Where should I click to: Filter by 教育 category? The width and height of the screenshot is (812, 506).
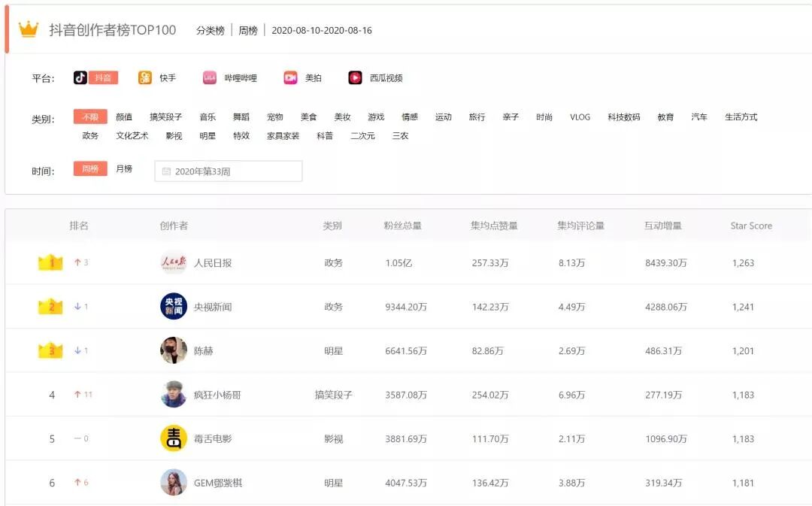point(665,117)
